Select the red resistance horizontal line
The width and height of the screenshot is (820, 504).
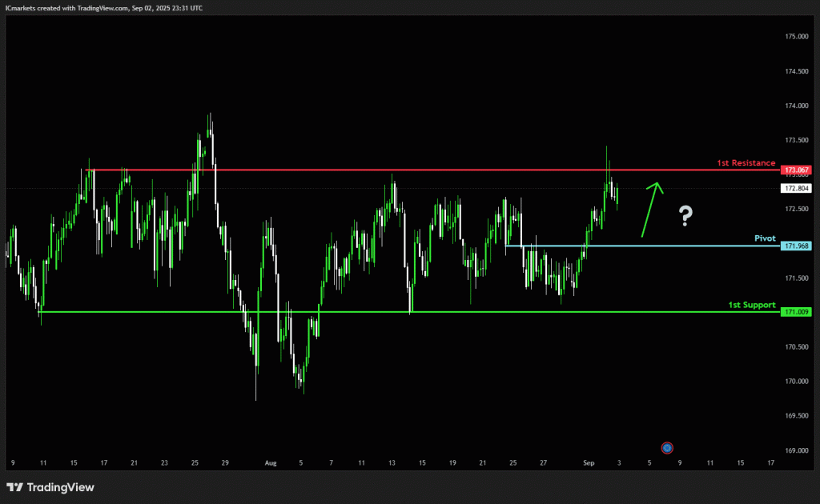433,170
